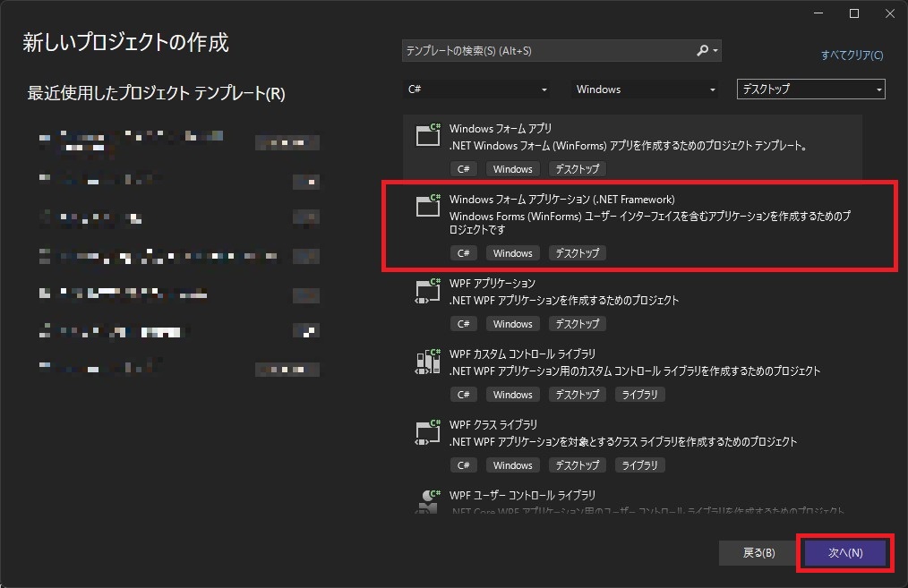Click the template search magnifier icon
Viewport: 908px width, 588px height.
tap(702, 52)
